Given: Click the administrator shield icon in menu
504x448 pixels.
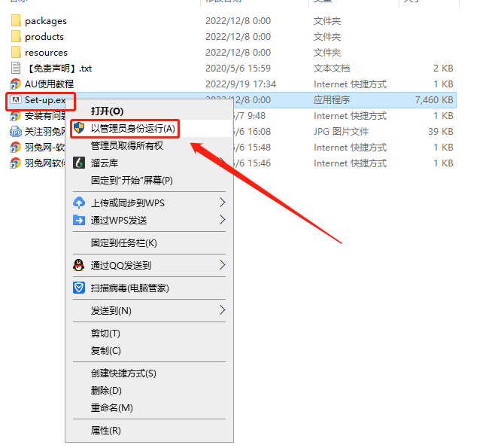Looking at the screenshot, I should point(79,128).
